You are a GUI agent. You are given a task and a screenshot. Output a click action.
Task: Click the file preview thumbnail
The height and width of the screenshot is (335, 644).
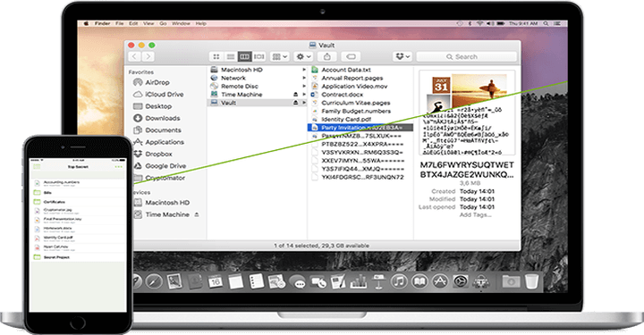click(467, 113)
